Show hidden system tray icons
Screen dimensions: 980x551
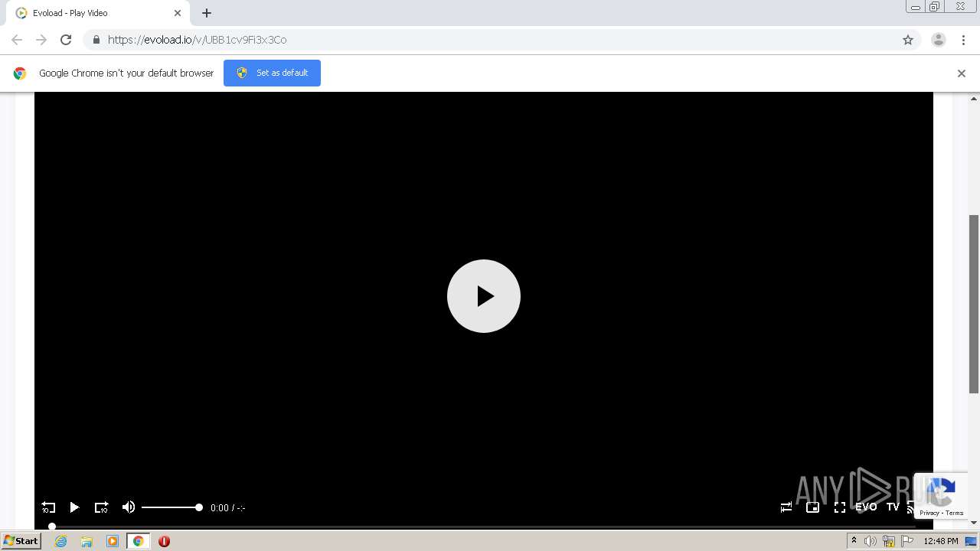pyautogui.click(x=854, y=541)
